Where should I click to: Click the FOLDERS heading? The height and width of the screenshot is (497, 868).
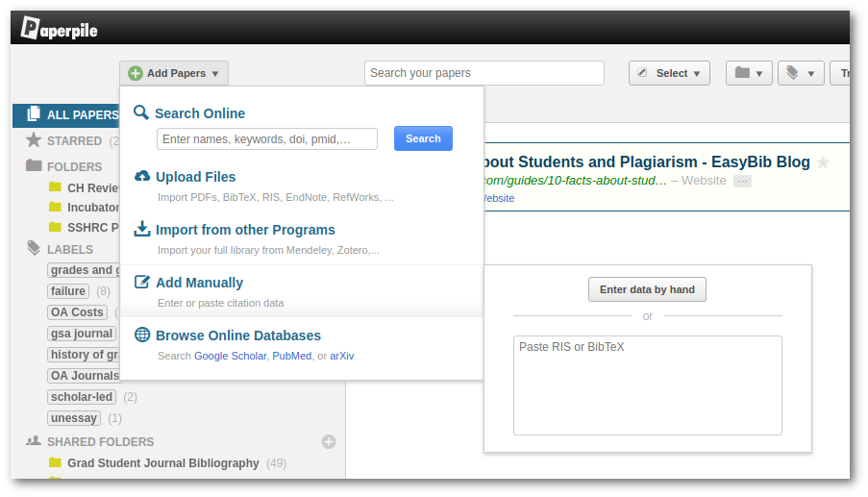pos(74,167)
